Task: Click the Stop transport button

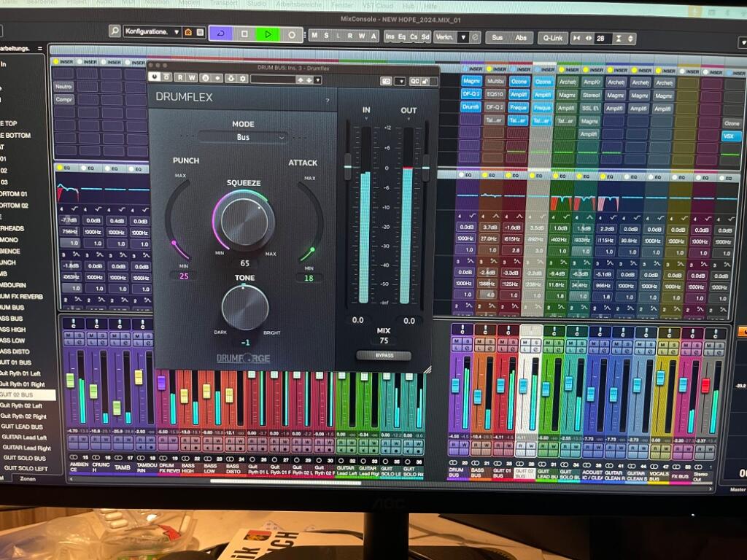Action: click(x=244, y=34)
